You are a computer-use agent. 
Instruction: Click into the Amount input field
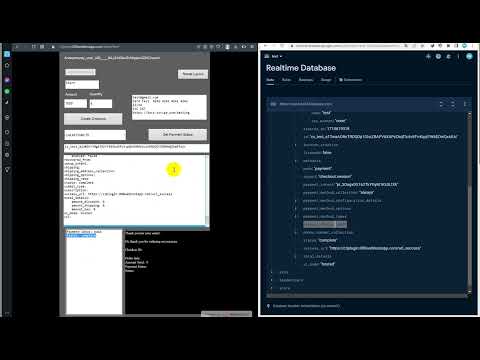pyautogui.click(x=76, y=104)
